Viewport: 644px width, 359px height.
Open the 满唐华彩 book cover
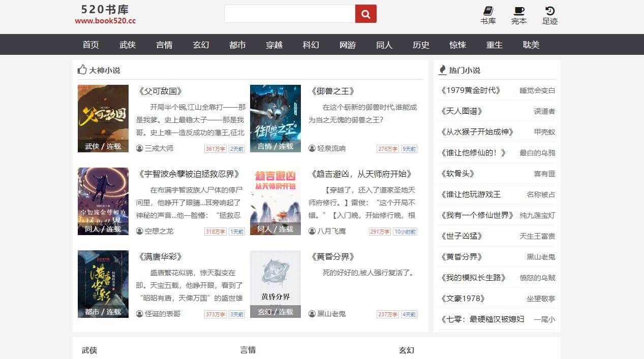tap(103, 284)
